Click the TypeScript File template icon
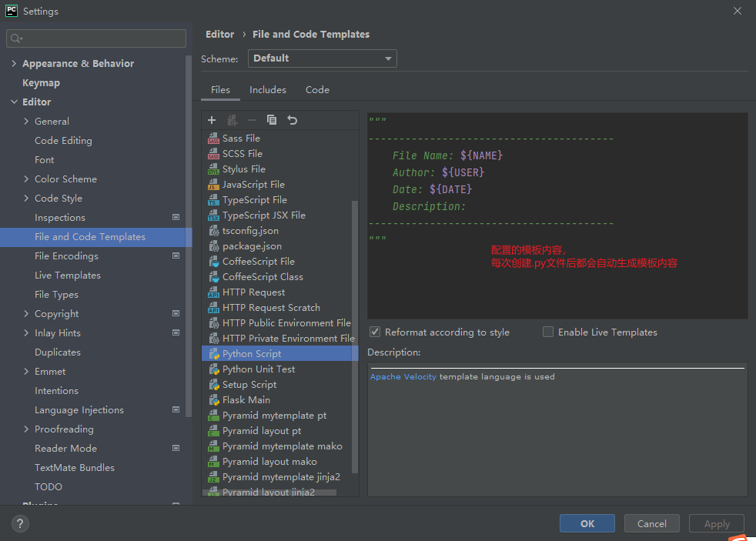Screen dimensions: 756x541 (213, 200)
